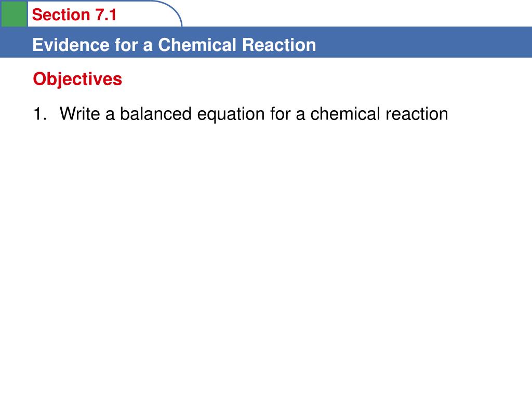Select the word "balanced" in the objective
Screen dimensions: 532x399
[156, 114]
